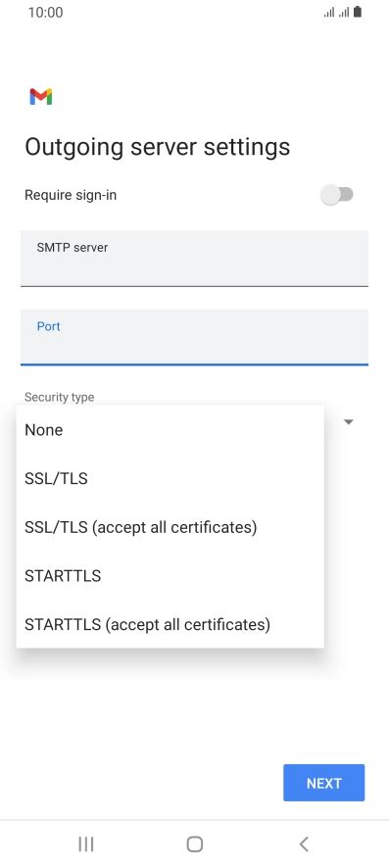The image size is (389, 868).
Task: Tap the Android back navigation icon
Action: click(303, 844)
